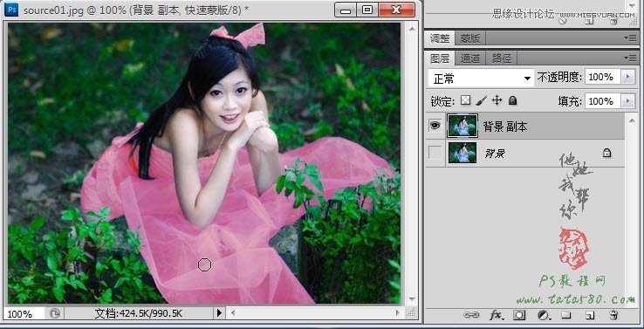
Task: Open 填充 fill slider arrow
Action: [x=627, y=101]
